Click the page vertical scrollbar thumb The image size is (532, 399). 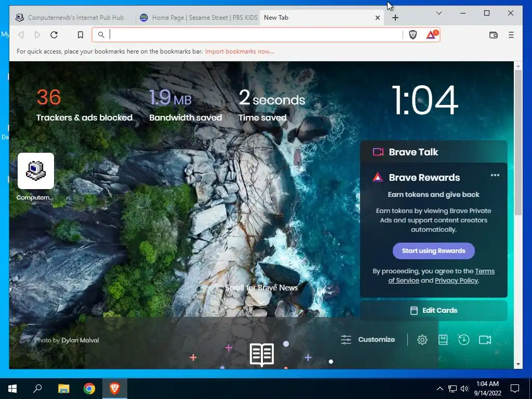[x=518, y=142]
